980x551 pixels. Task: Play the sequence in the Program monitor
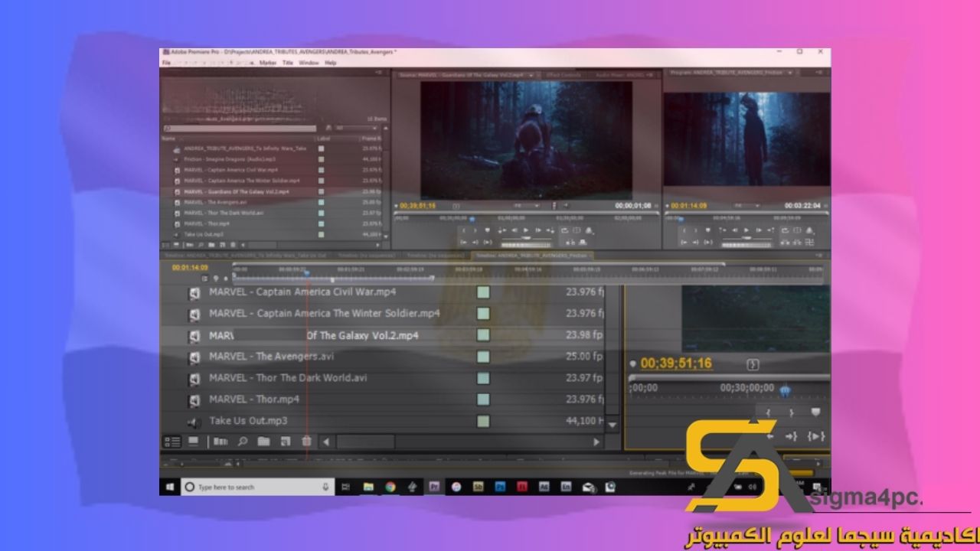(x=745, y=230)
